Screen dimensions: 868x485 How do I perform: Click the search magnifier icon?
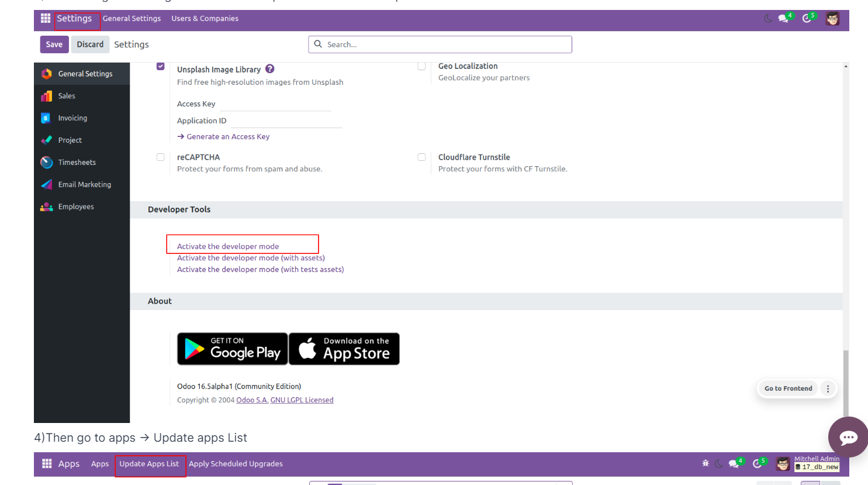[x=318, y=44]
